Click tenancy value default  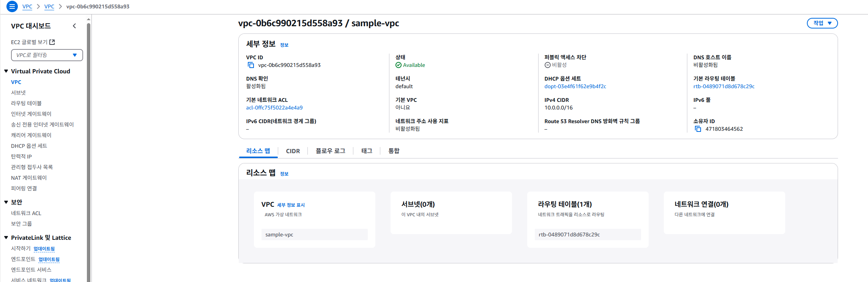[404, 86]
